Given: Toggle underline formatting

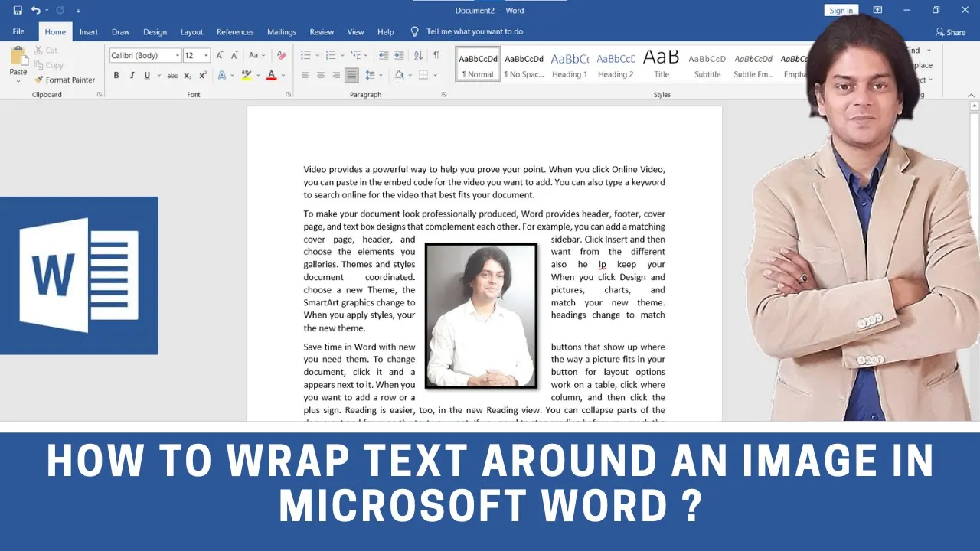Looking at the screenshot, I should click(x=147, y=75).
